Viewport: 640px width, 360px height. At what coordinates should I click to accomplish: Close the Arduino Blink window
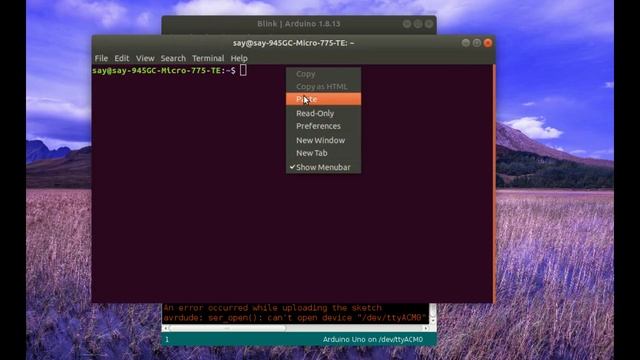(429, 24)
